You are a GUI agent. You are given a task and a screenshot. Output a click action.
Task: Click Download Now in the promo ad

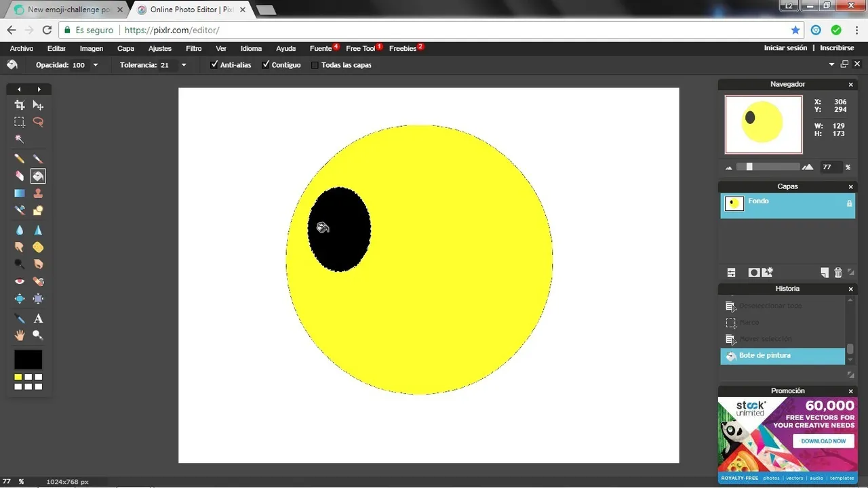[x=824, y=441]
